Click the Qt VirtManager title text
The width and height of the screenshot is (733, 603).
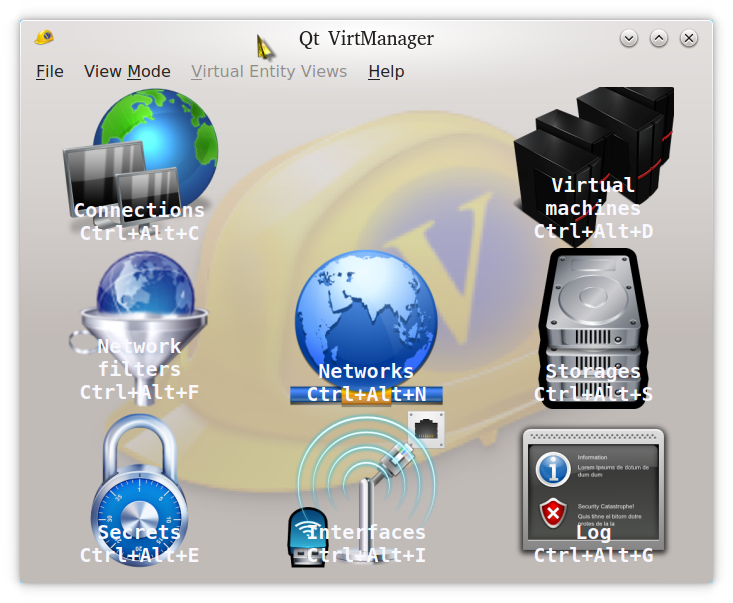[x=366, y=38]
